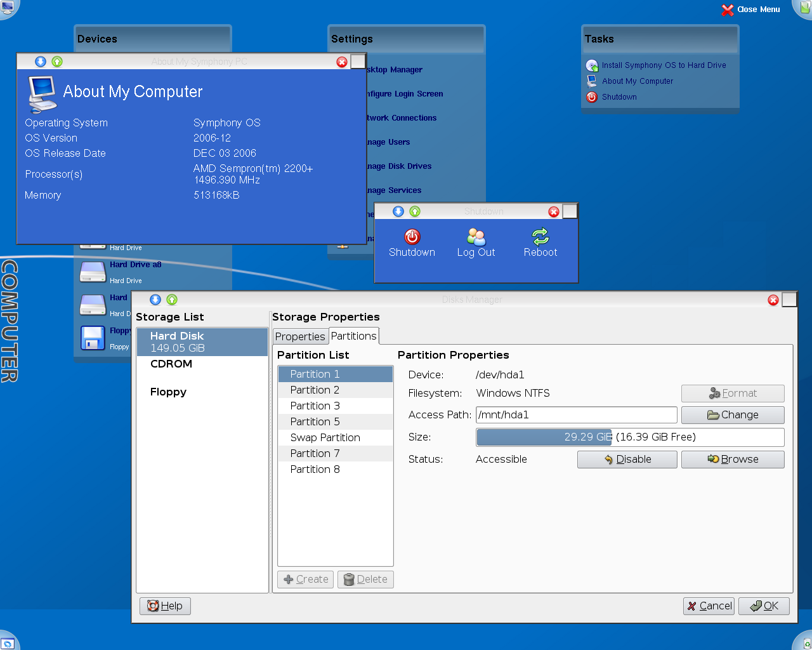Click the computer corner icon at top-left of desktop

coord(8,8)
